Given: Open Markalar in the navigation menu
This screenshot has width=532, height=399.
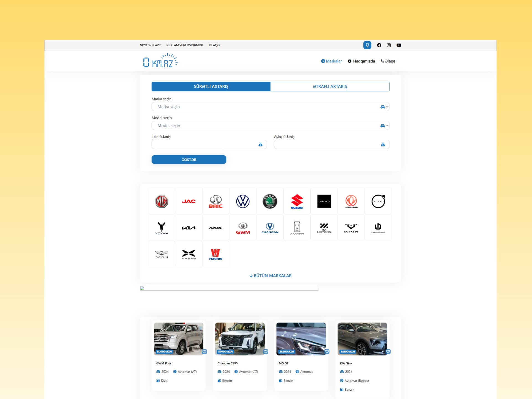Looking at the screenshot, I should [x=331, y=61].
